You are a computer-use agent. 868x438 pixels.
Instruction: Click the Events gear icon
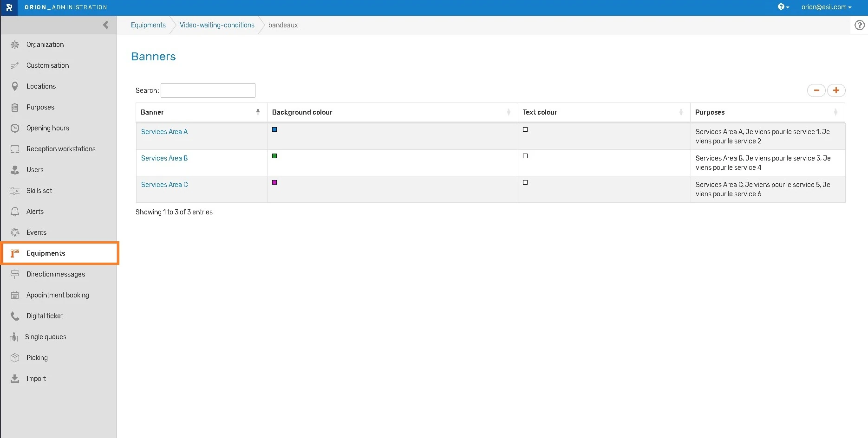pyautogui.click(x=15, y=232)
